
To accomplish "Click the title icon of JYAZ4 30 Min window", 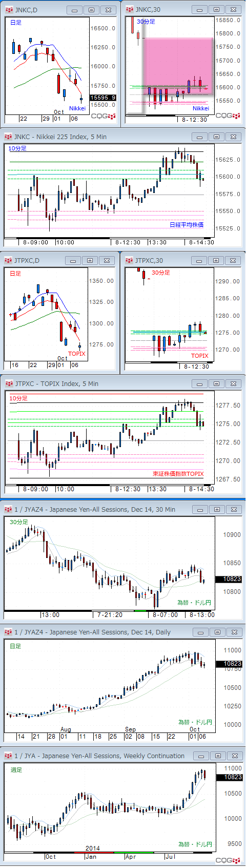I will tap(8, 509).
